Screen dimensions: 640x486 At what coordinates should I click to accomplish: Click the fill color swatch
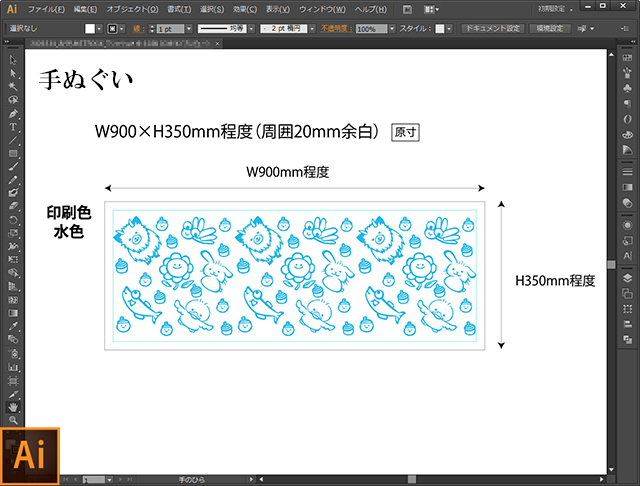(90, 29)
